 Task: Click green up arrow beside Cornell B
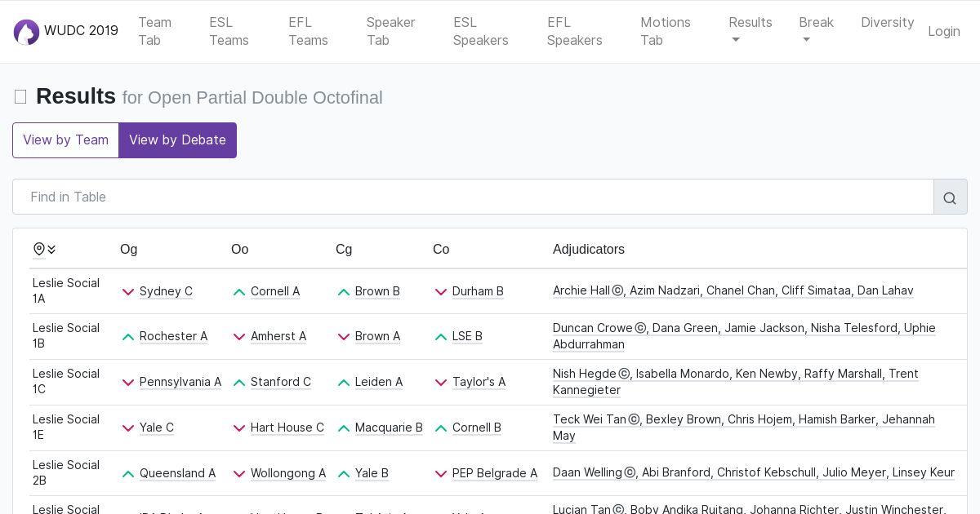pos(441,428)
